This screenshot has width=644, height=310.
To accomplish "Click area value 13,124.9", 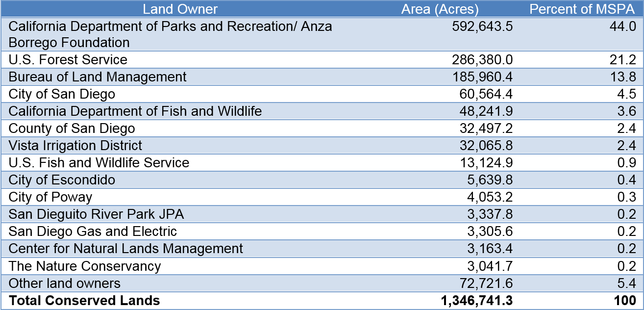I will pos(486,163).
